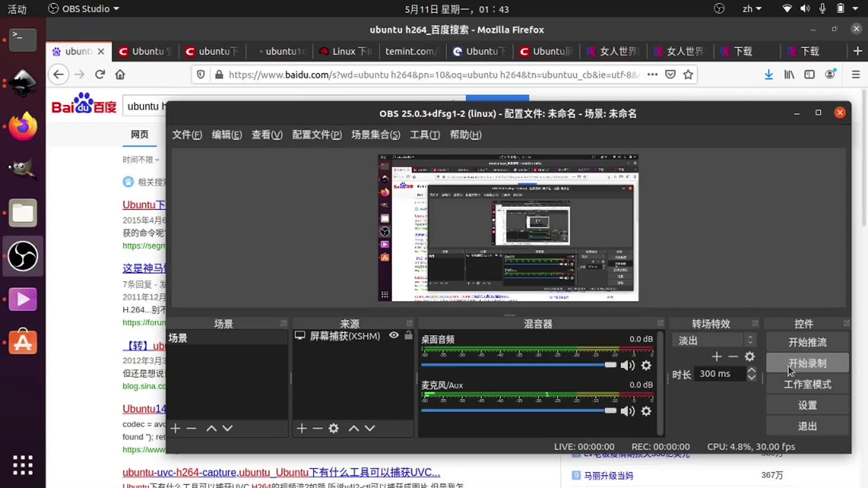Open 设置 settings button
The image size is (868, 488).
(x=807, y=405)
